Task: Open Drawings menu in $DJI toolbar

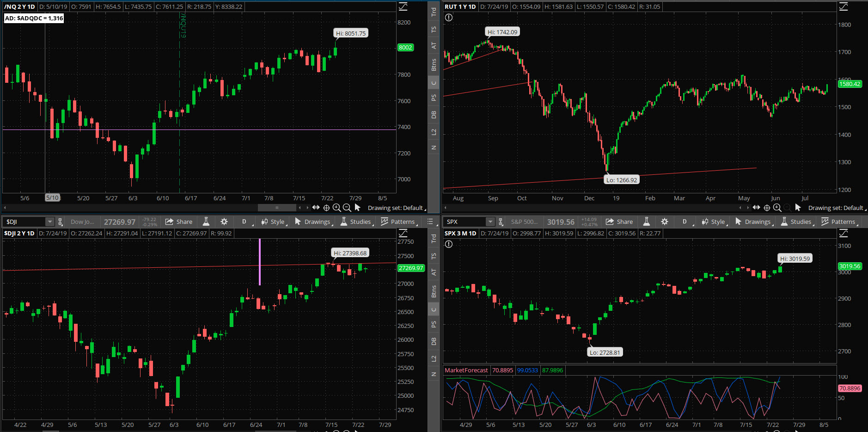Action: click(x=314, y=222)
